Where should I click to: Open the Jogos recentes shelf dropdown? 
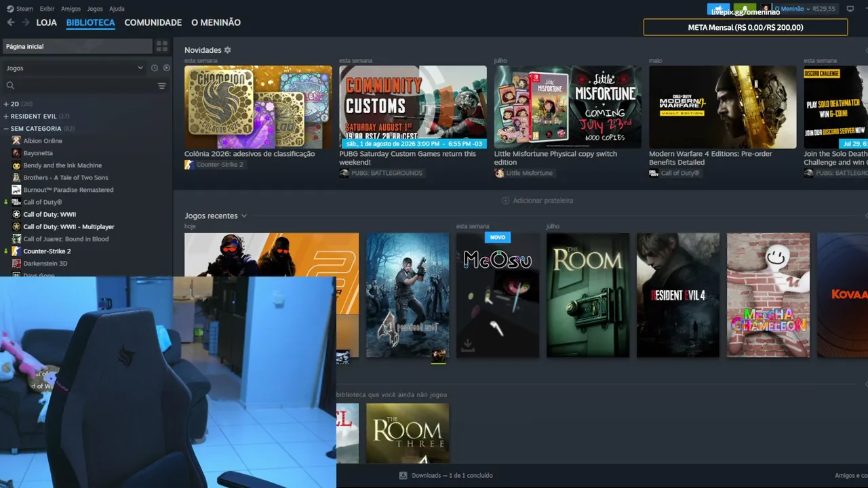(x=216, y=216)
